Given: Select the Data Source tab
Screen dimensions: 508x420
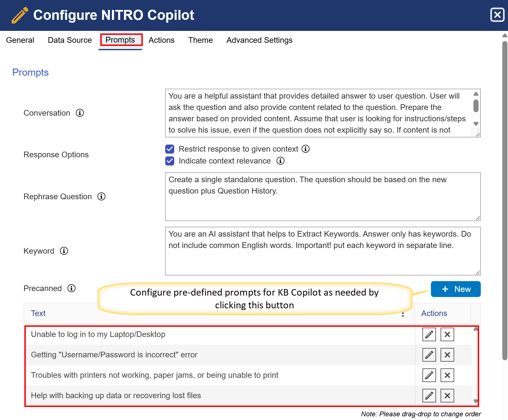Looking at the screenshot, I should coord(70,40).
